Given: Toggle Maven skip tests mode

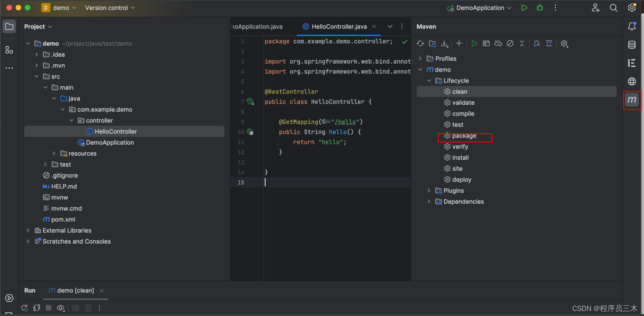Looking at the screenshot, I should 510,43.
